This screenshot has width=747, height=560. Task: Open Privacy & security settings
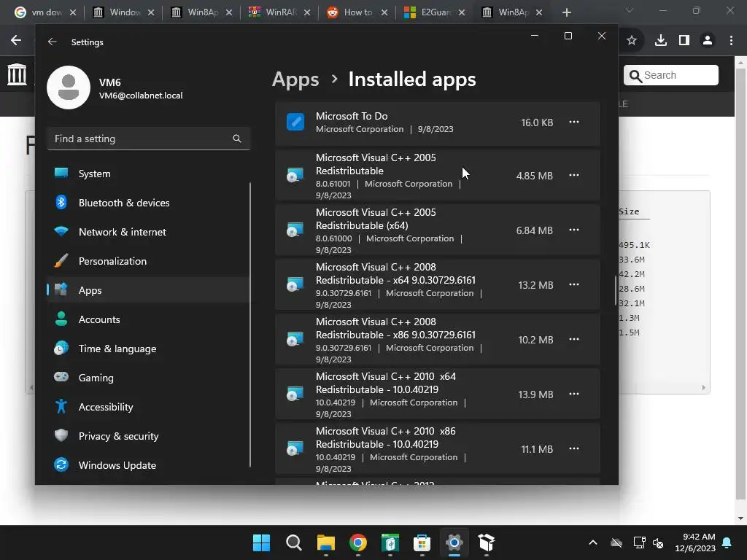148,436
